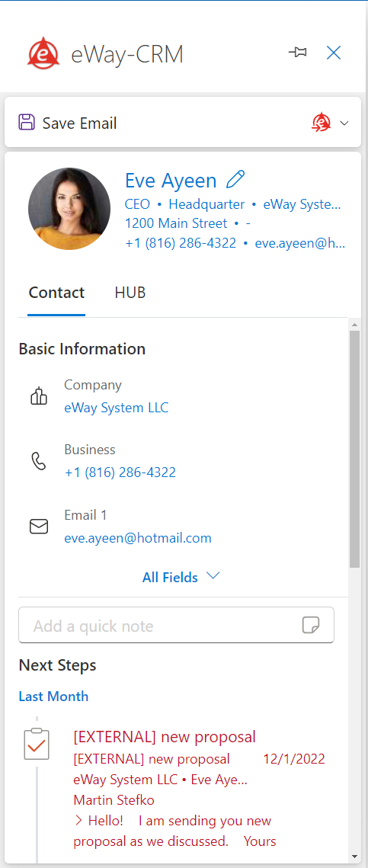Click the task clipboard checkmark icon
Viewport: 368px width, 868px height.
tap(37, 744)
